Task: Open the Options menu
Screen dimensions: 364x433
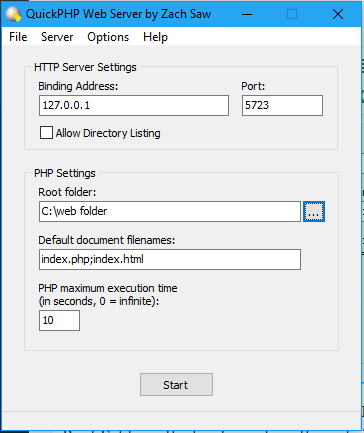Action: tap(108, 37)
